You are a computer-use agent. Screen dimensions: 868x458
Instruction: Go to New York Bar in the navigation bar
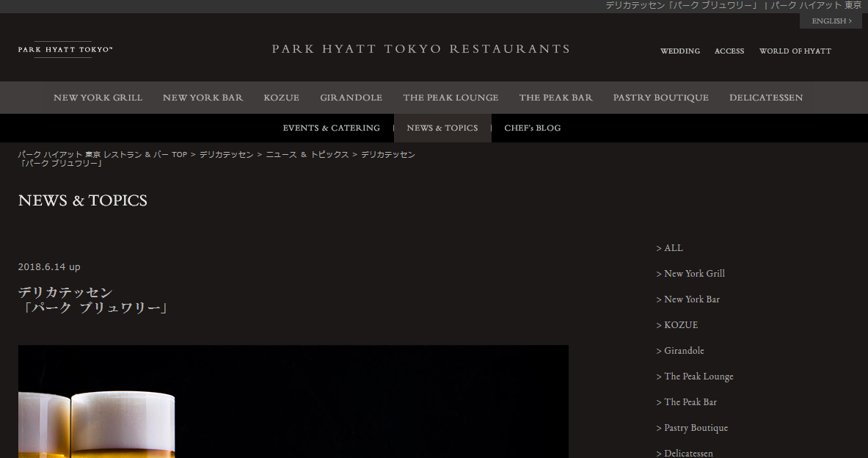pos(203,98)
